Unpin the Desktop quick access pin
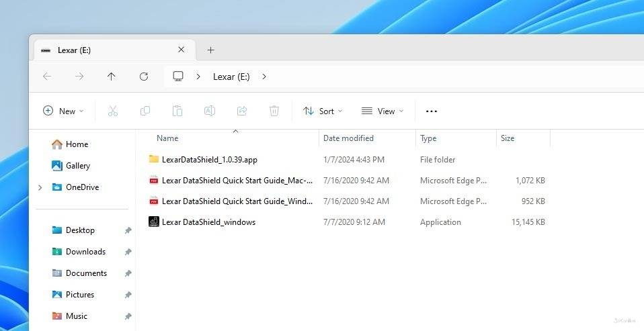 pos(128,230)
